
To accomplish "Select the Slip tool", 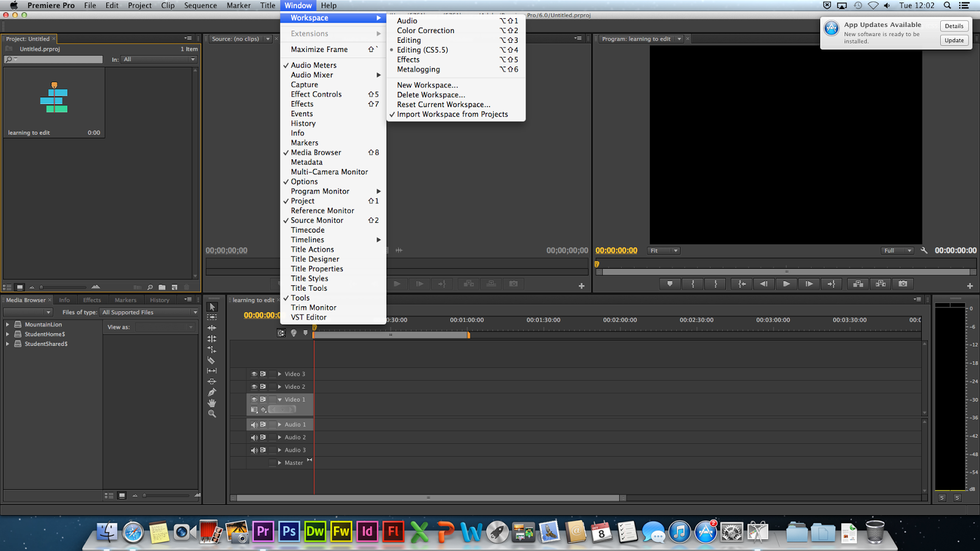I will pyautogui.click(x=212, y=370).
